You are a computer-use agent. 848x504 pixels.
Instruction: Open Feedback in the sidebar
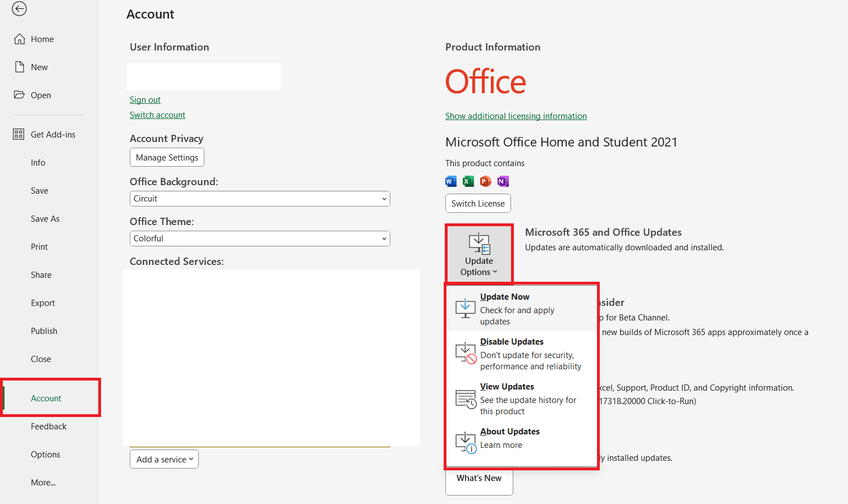tap(48, 426)
